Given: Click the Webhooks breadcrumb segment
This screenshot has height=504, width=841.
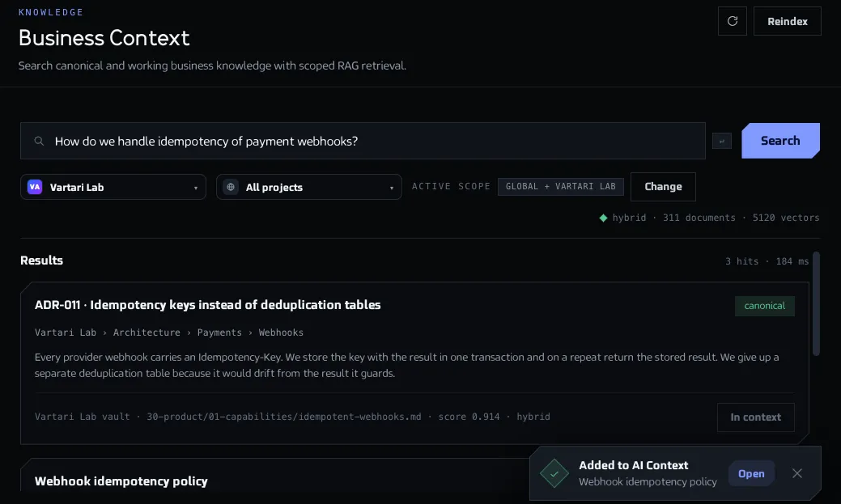Looking at the screenshot, I should 281,332.
